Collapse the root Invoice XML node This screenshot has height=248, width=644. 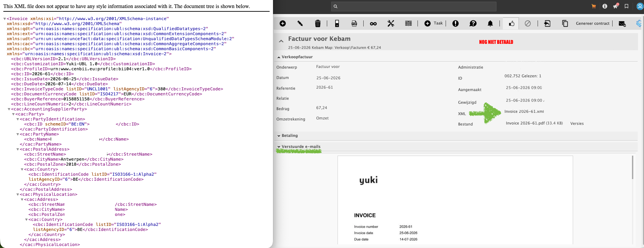point(4,19)
